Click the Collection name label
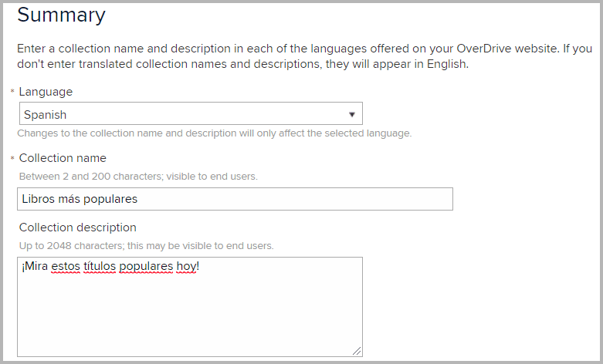Viewport: 603px width, 364px height. (x=63, y=158)
